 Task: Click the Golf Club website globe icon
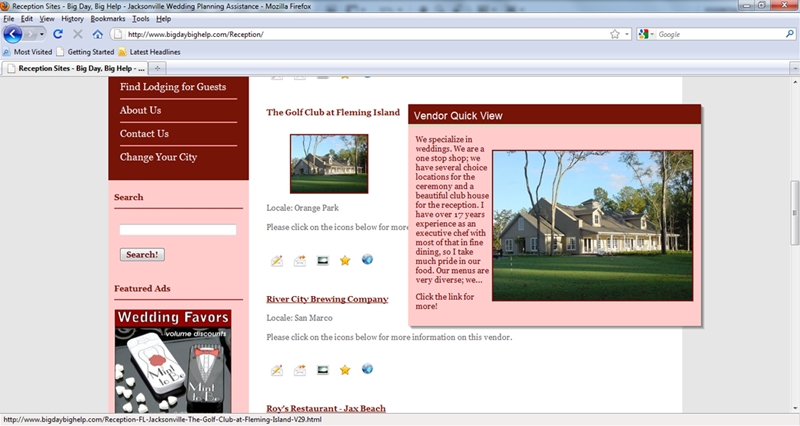[x=367, y=259]
